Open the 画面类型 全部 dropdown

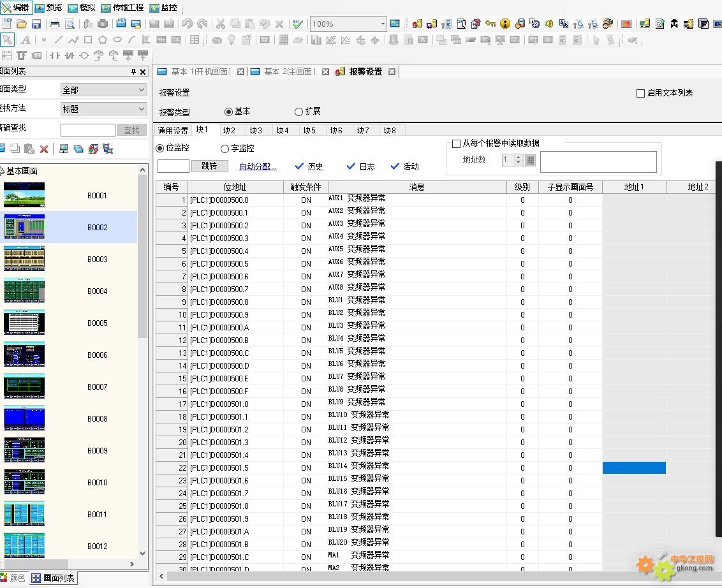(103, 90)
